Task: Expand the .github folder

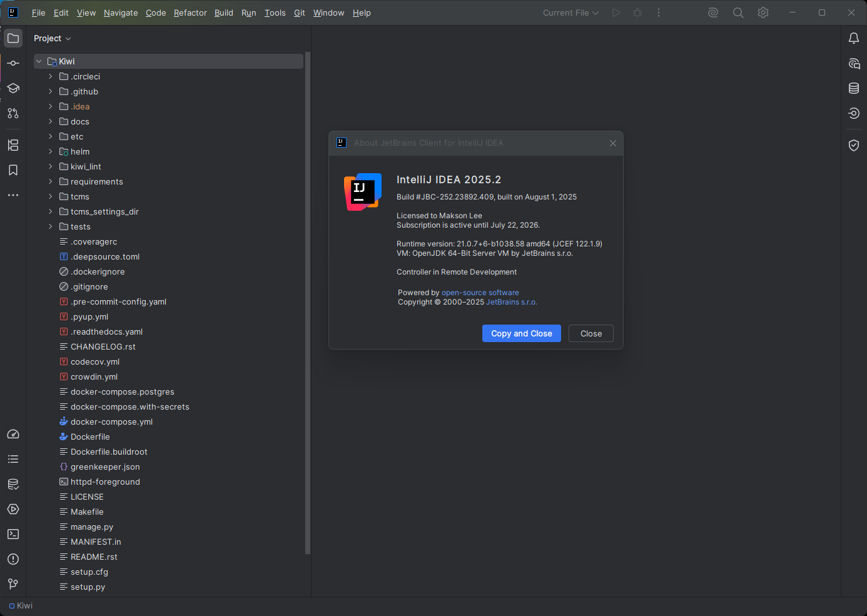Action: (x=51, y=91)
